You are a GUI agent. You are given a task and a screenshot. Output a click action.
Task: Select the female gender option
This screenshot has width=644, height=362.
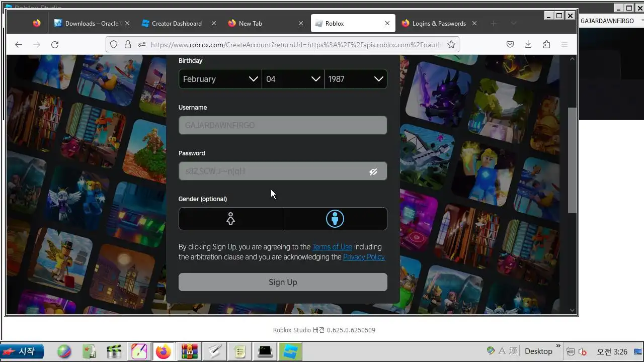click(231, 219)
